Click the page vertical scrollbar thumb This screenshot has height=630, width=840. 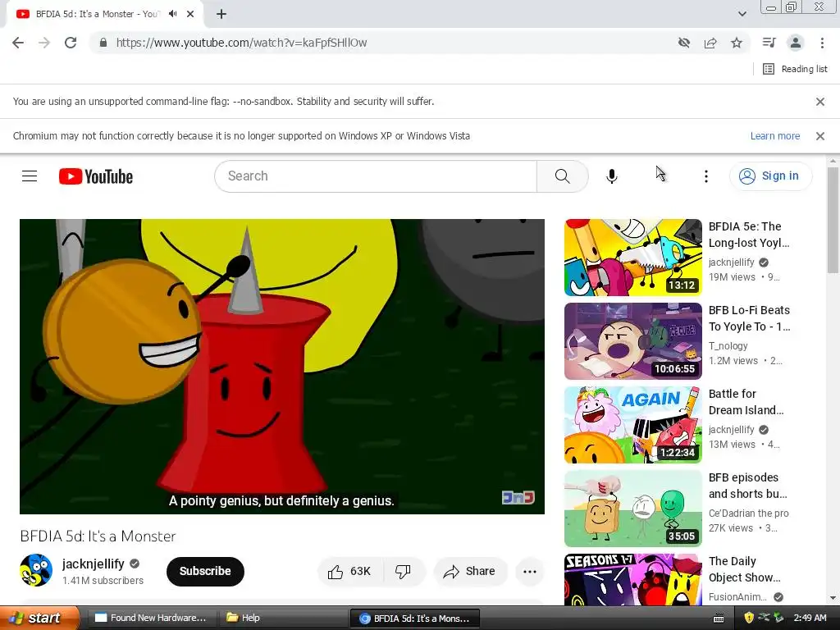tap(833, 220)
